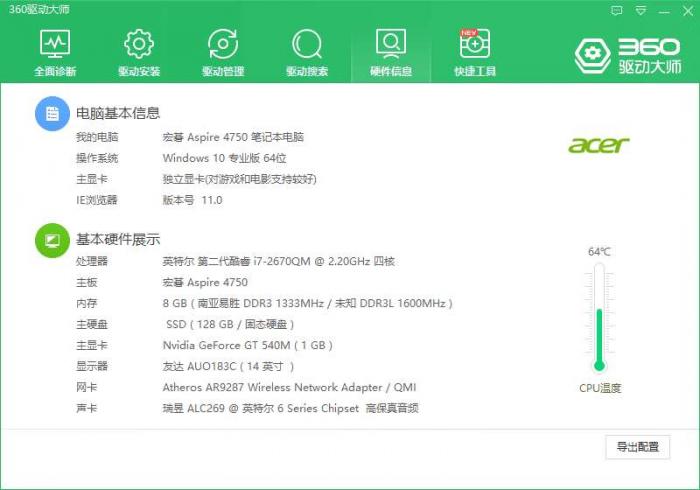
Task: Open the feedback chat icon in title bar
Action: pyautogui.click(x=617, y=11)
